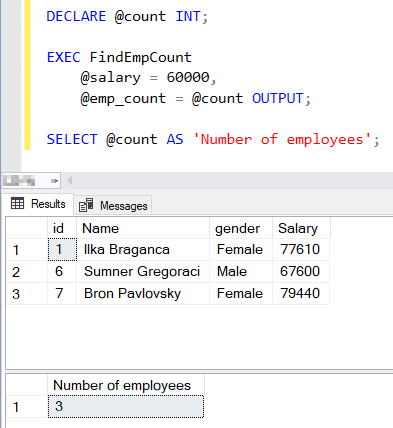Click the horizontal scrollbar left arrow
The height and width of the screenshot is (428, 393).
(x=69, y=181)
